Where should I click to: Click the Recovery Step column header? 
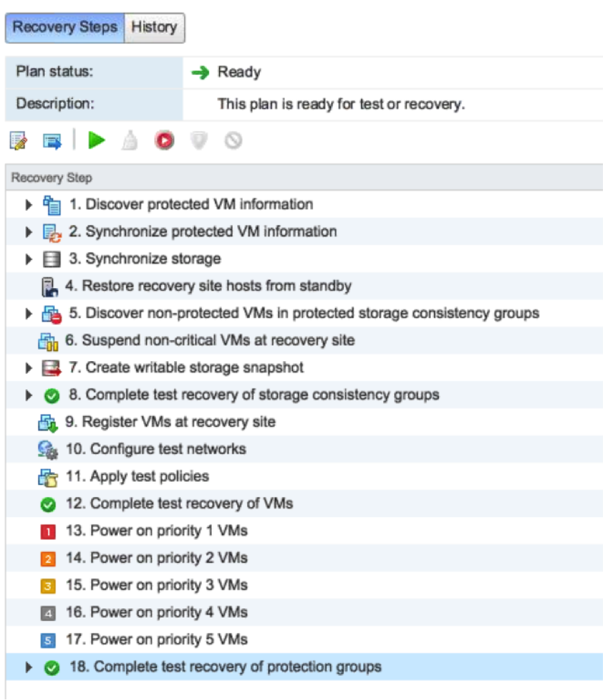coord(52,178)
